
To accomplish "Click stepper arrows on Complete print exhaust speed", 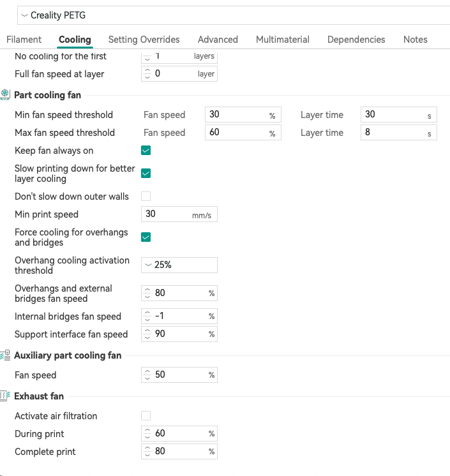I will (x=147, y=452).
